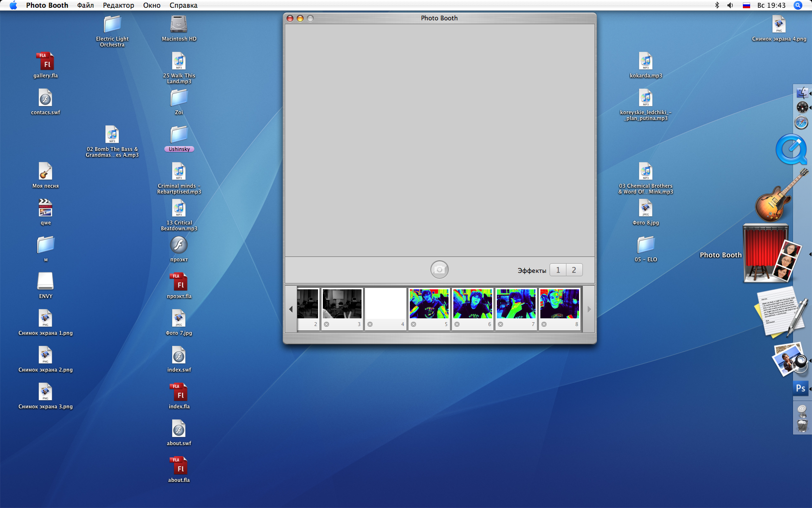Click the clock showing Вс 19:43
The width and height of the screenshot is (812, 508).
click(771, 5)
